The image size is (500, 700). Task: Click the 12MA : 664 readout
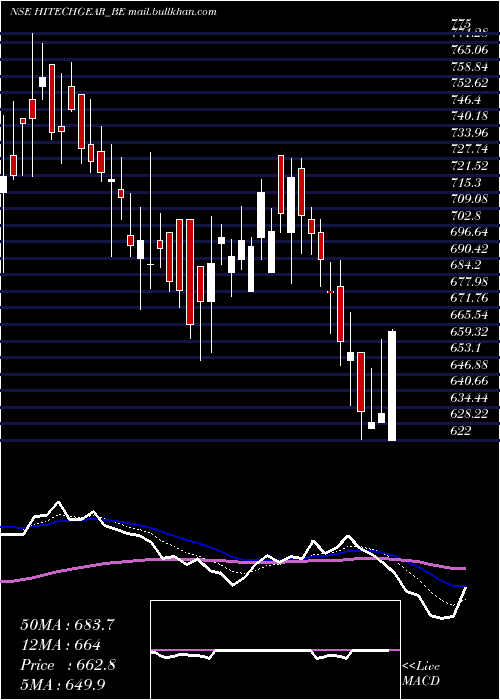click(60, 645)
